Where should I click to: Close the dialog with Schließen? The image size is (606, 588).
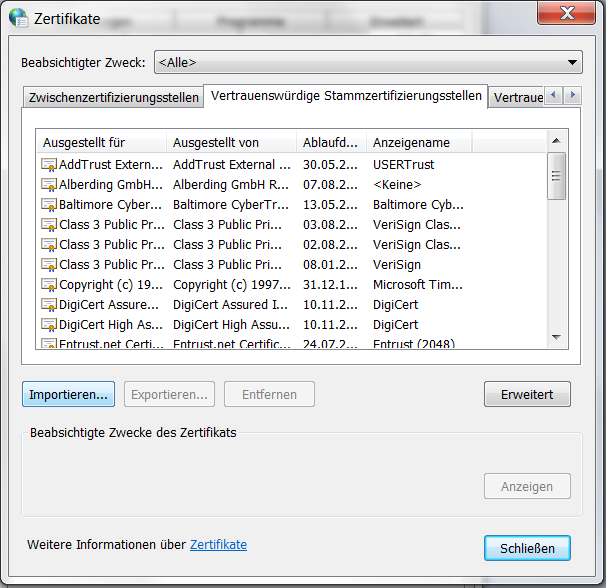point(527,548)
